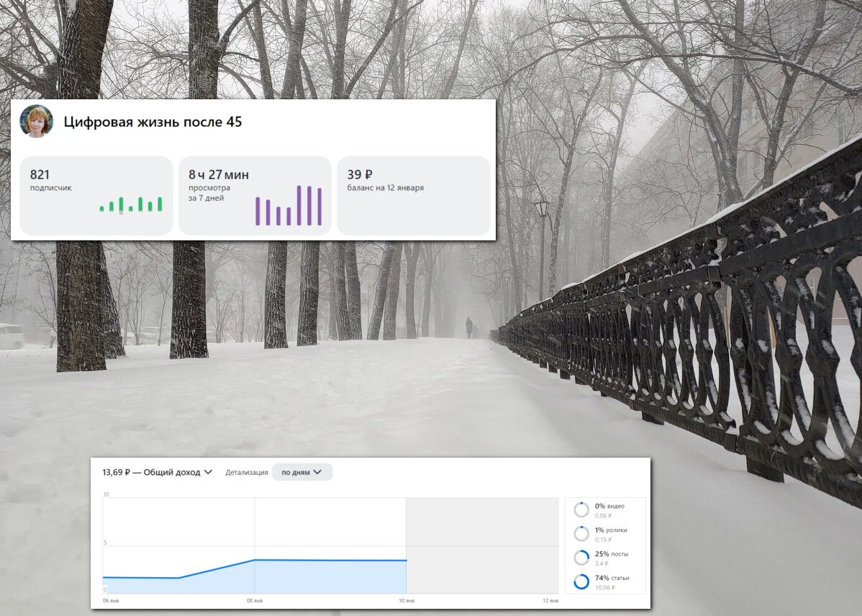Click the 'баланс на 12 января' caption
862x616 pixels.
(x=386, y=188)
